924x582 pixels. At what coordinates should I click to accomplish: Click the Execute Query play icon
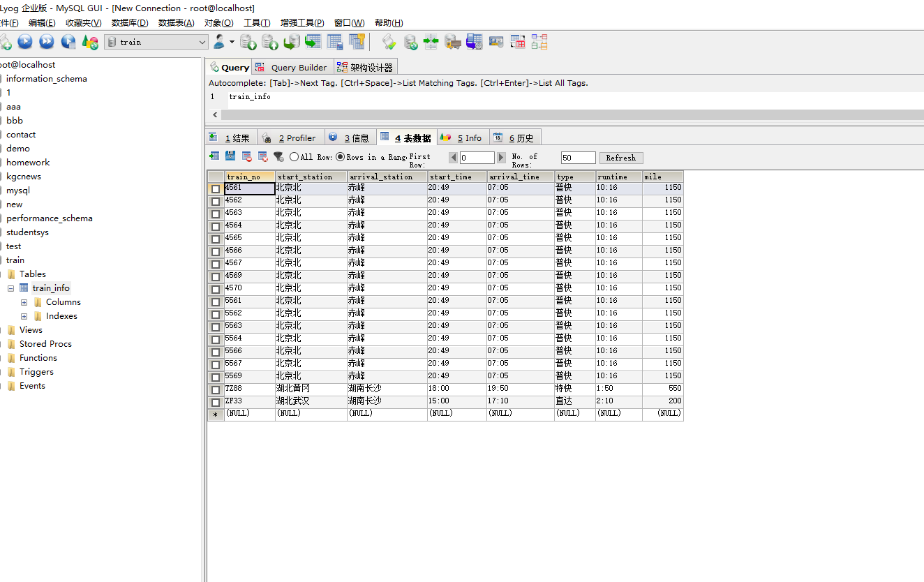pos(25,42)
